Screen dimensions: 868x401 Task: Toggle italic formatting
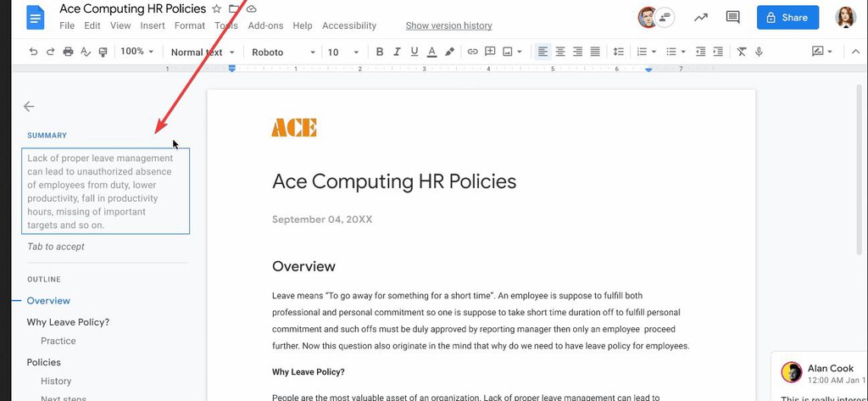tap(397, 52)
